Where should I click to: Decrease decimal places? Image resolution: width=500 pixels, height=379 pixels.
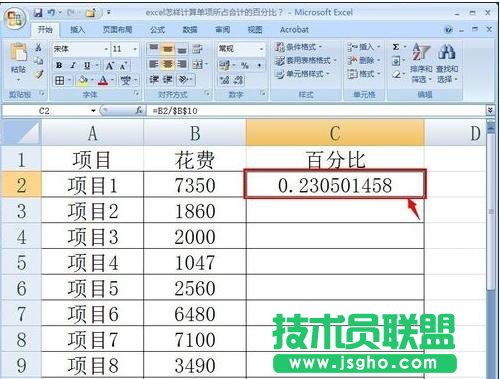tap(238, 80)
